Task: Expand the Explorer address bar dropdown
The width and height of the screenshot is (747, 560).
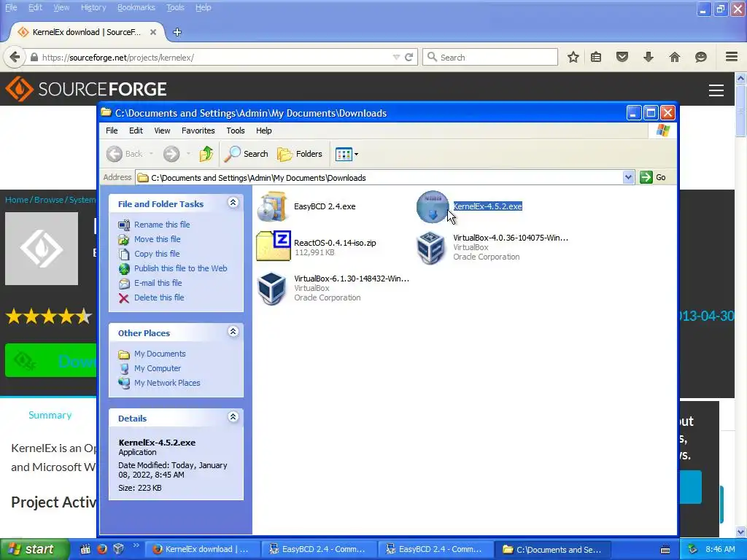Action: (x=628, y=178)
